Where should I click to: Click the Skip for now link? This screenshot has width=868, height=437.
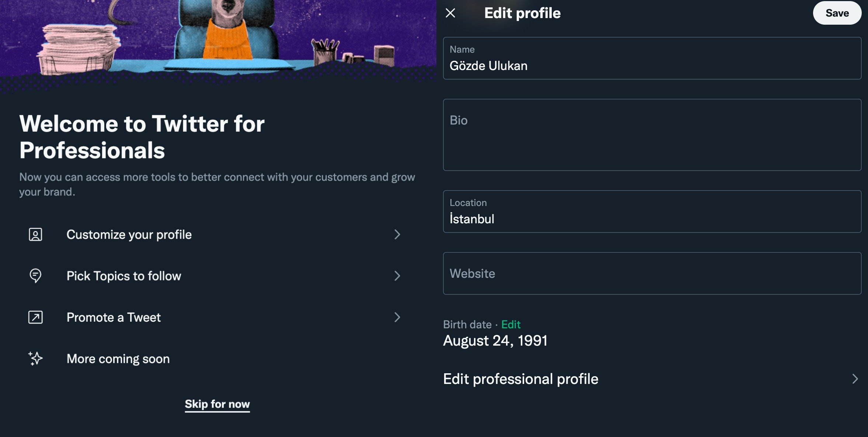click(x=217, y=404)
